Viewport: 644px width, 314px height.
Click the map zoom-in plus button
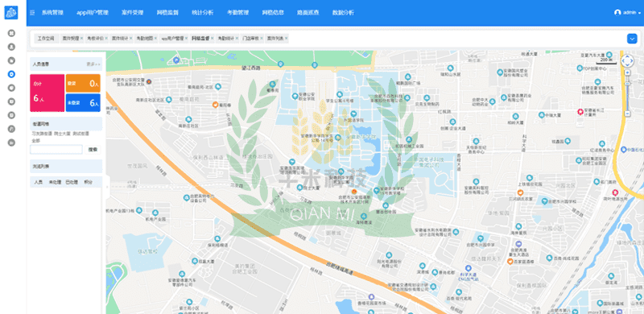(627, 72)
